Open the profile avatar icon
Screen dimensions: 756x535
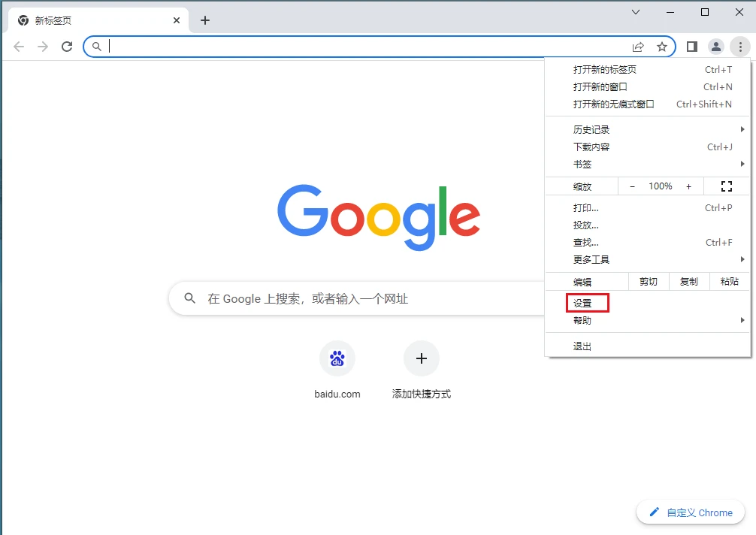[716, 47]
